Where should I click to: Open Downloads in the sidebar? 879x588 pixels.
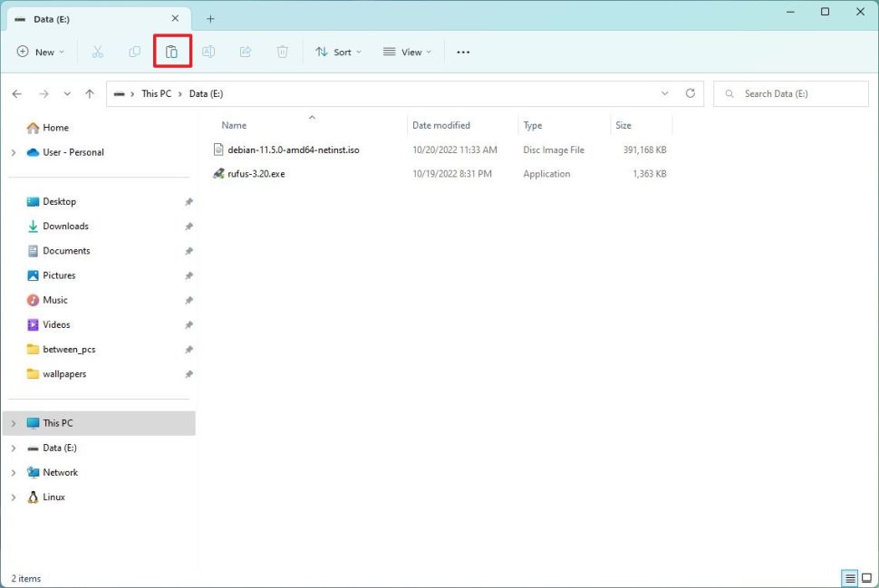pos(65,227)
